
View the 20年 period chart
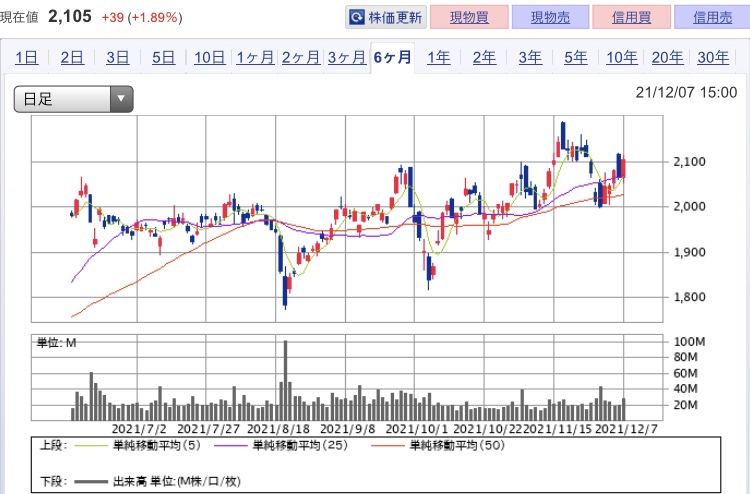tap(667, 57)
